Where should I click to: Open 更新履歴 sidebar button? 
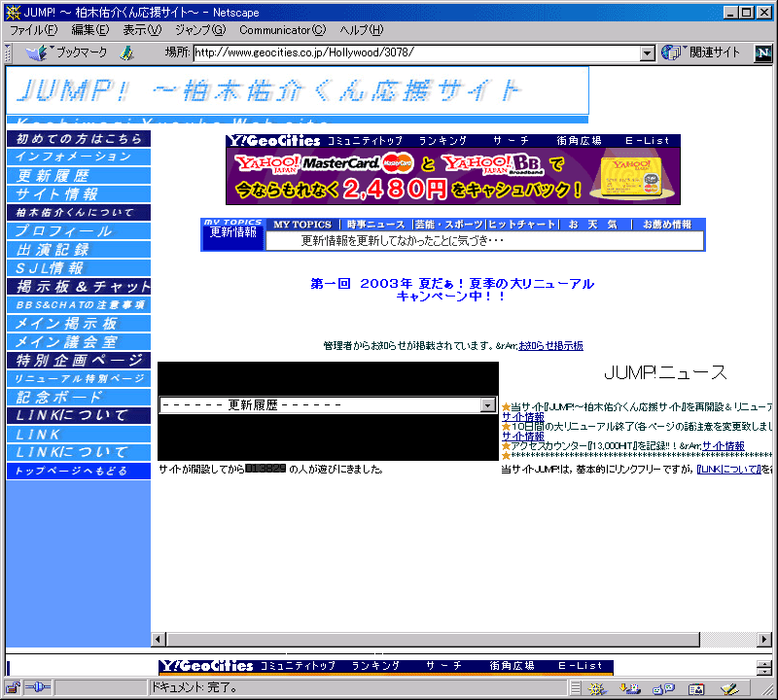tap(79, 176)
